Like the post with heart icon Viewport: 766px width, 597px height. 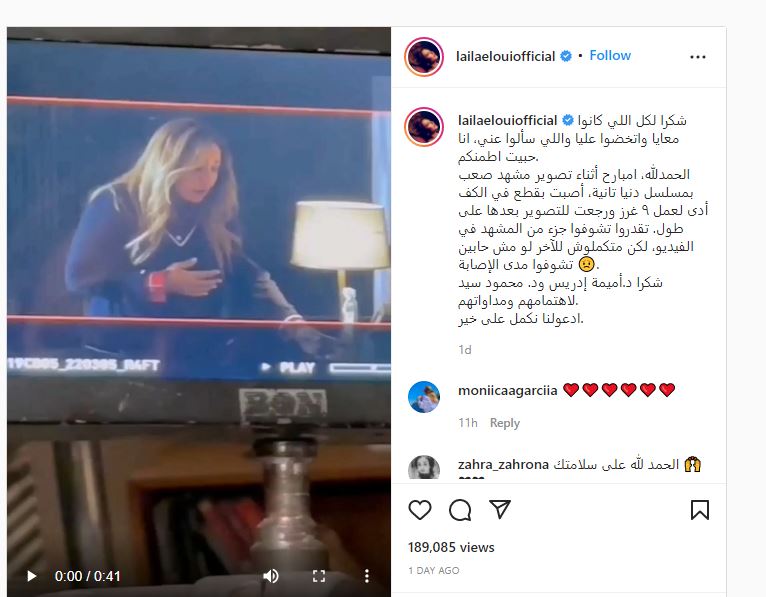[420, 510]
